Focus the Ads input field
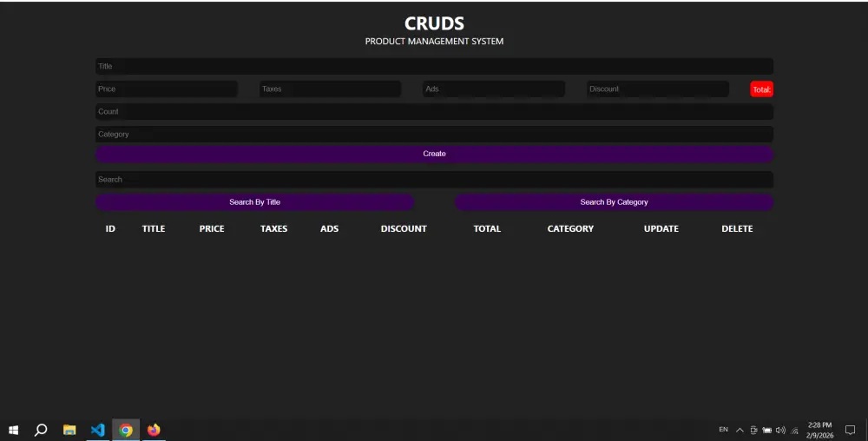 pos(494,89)
